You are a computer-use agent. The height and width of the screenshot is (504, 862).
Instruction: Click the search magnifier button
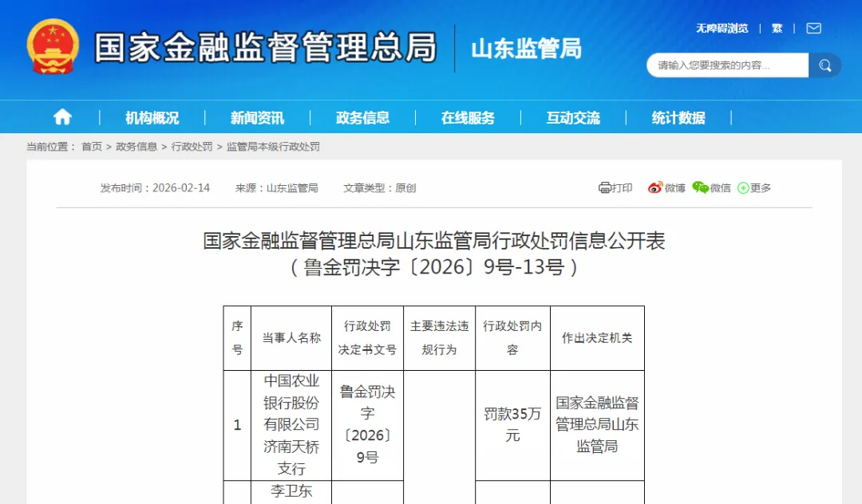(x=824, y=65)
